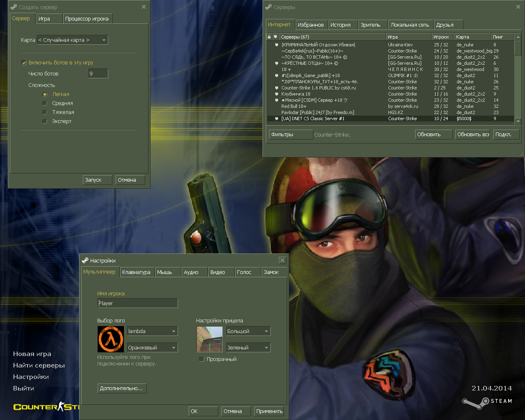Click the shield icon beside #1[olimpik_Game_pablik] server
525x420 pixels.
[x=276, y=75]
